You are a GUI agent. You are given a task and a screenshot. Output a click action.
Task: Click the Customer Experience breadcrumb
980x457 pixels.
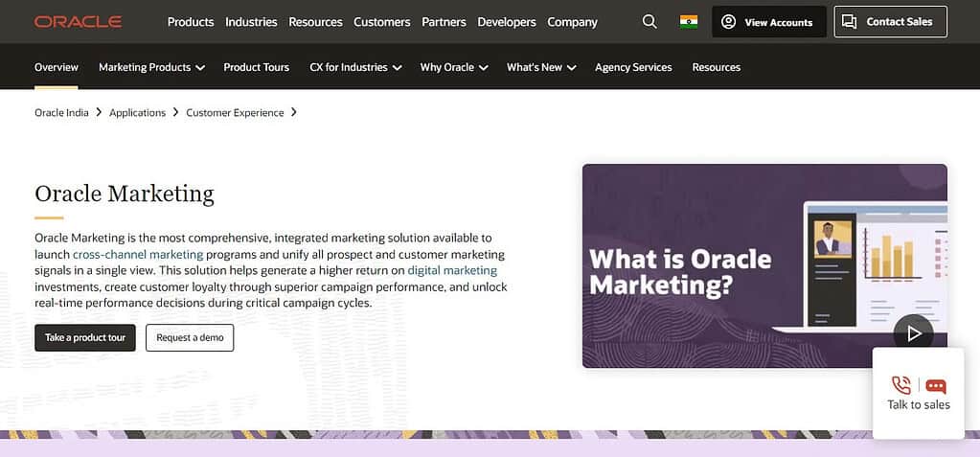tap(235, 112)
